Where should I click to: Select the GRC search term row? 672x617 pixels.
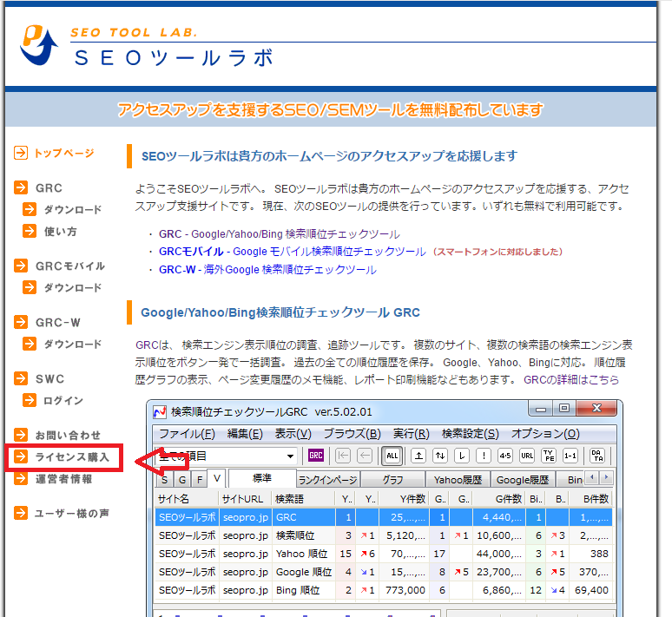(384, 517)
